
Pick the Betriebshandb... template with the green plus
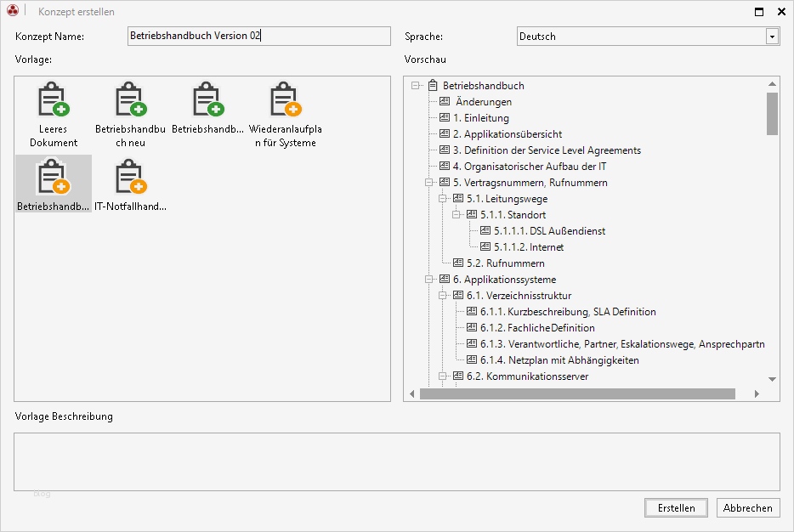point(207,108)
